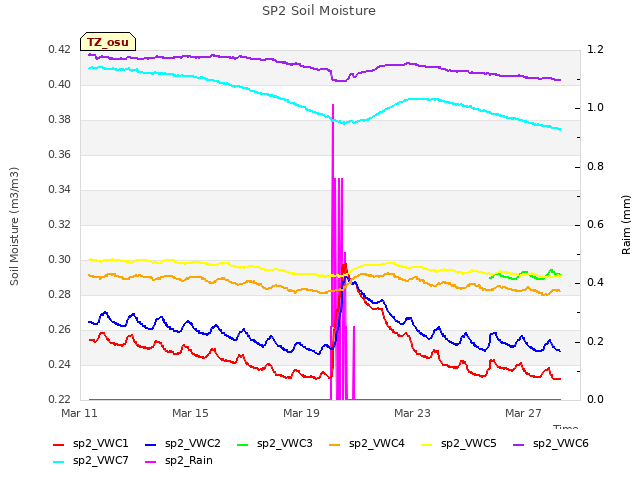Click the Soil Moisture (m3/m3) axis title
The height and width of the screenshot is (480, 640).
tap(14, 226)
